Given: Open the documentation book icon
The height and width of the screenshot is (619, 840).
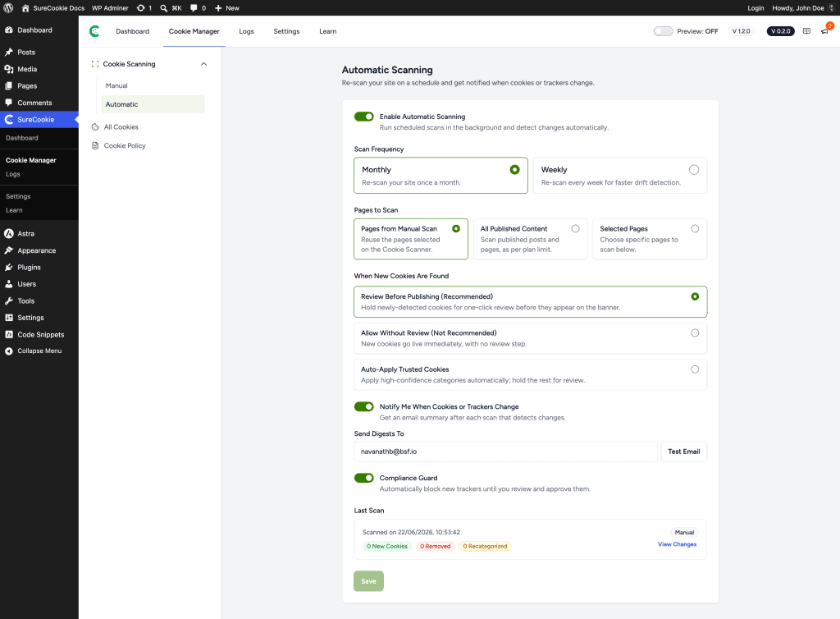Looking at the screenshot, I should tap(806, 31).
